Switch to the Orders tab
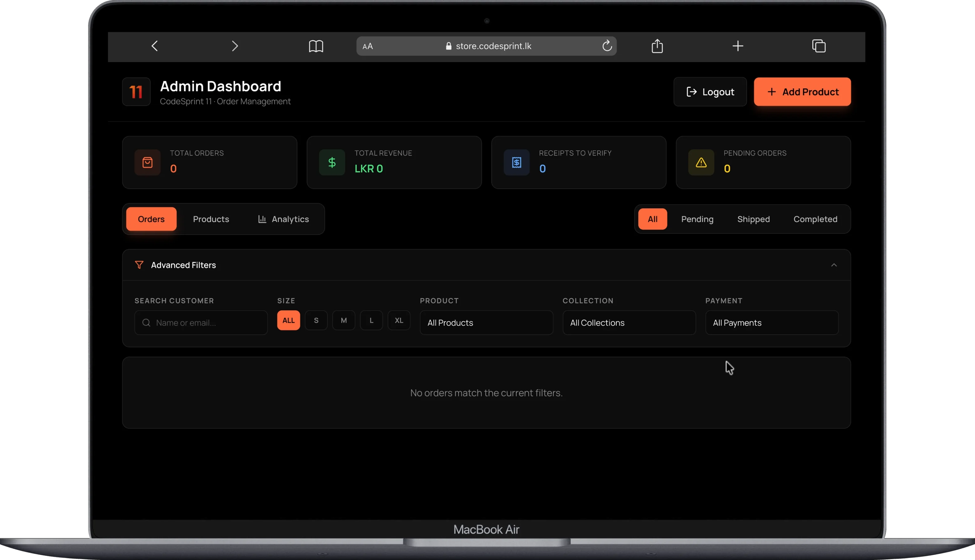 point(151,219)
